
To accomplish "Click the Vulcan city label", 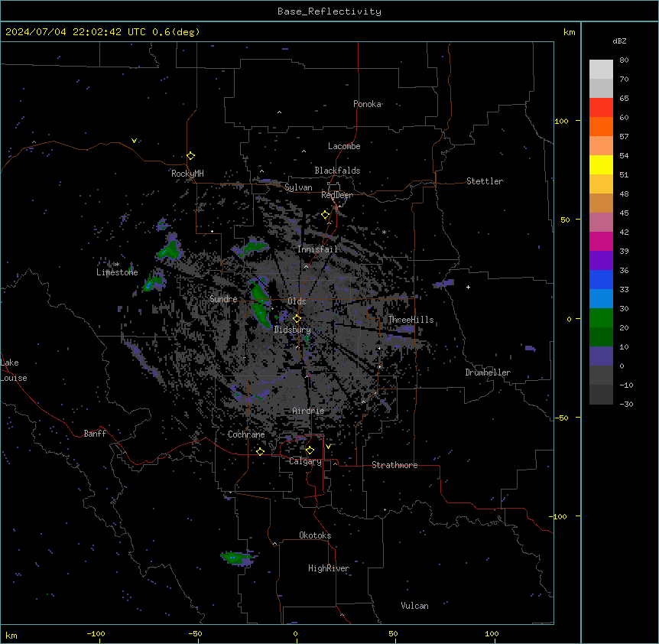I will (415, 606).
